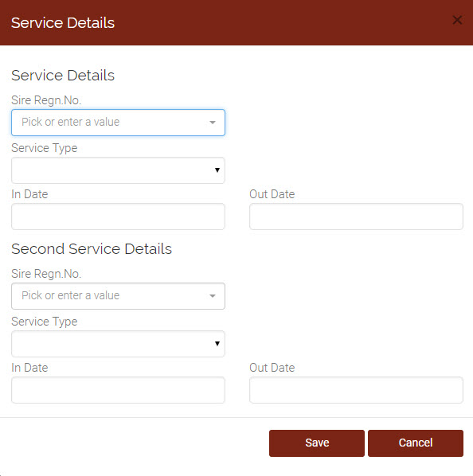Select the Out Date field under Service Details
473x476 pixels.
click(x=356, y=217)
